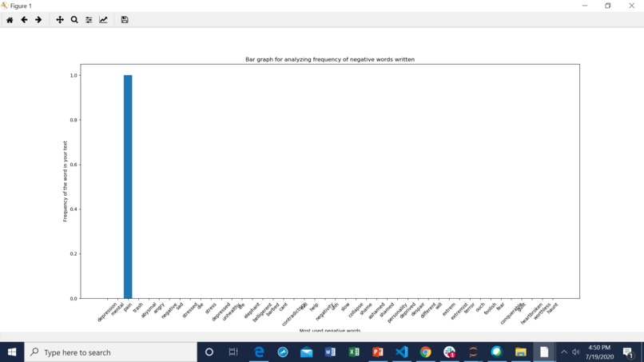This screenshot has height=362, width=644.
Task: Open the Windows Start menu
Action: (12, 352)
